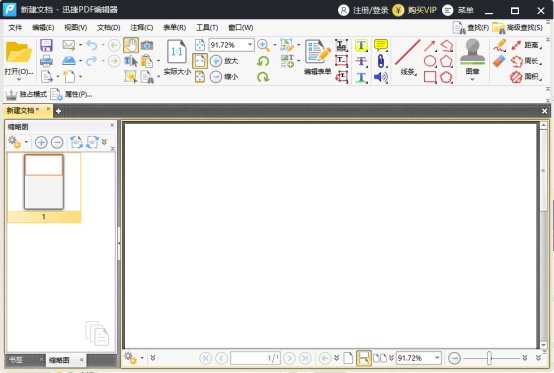Click the attach file paperclip icon
The width and height of the screenshot is (554, 373).
click(x=381, y=61)
